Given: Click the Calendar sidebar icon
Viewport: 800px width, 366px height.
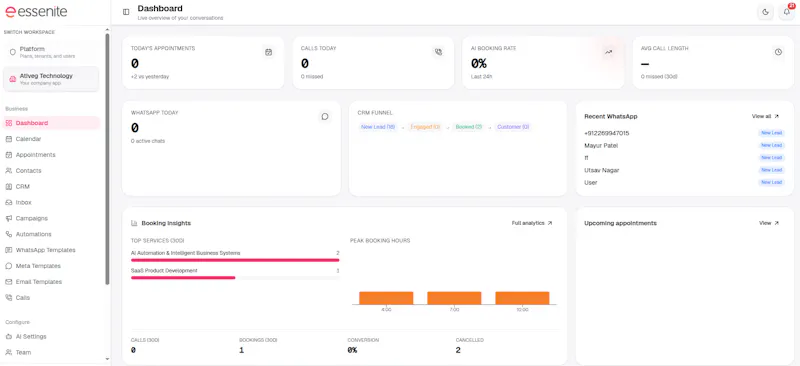Looking at the screenshot, I should (9, 139).
